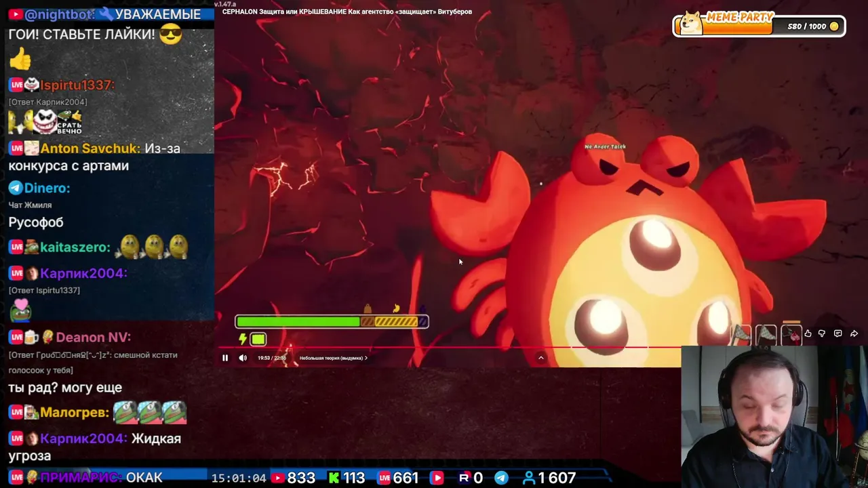Click the 580 / 1000 coin counter
This screenshot has width=868, height=488.
tap(813, 26)
